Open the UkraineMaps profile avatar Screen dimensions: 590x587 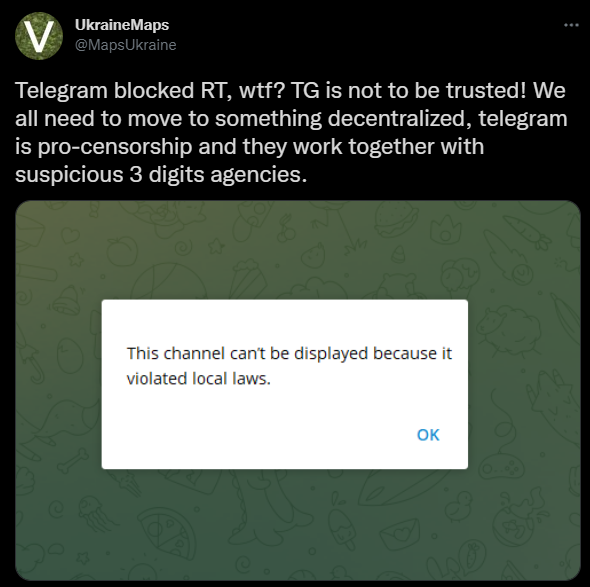39,36
